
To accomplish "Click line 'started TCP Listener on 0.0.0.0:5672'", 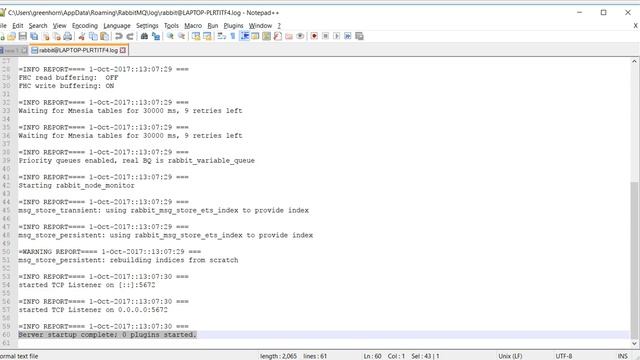I will tap(93, 310).
